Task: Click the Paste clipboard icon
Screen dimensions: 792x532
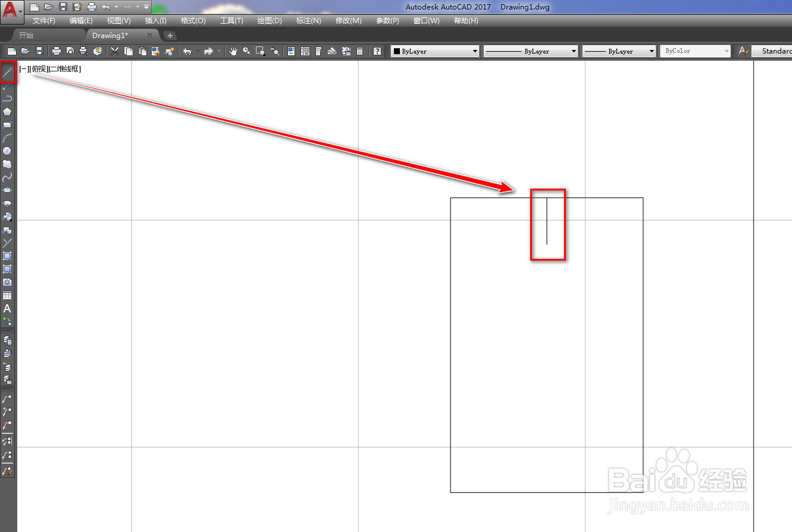Action: click(142, 51)
